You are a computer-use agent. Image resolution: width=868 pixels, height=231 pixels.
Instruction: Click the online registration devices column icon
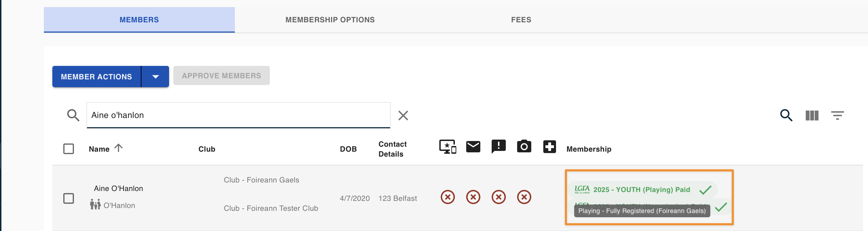(448, 147)
